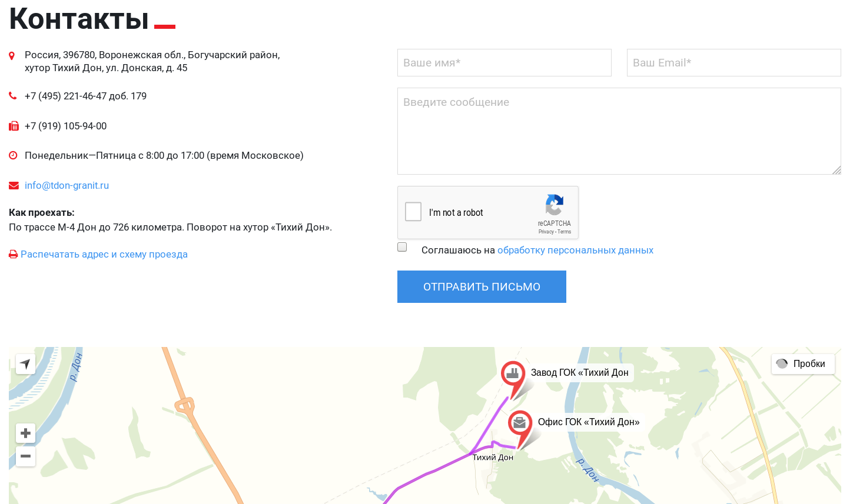
Task: Click the red location pin icon
Action: tap(12, 55)
